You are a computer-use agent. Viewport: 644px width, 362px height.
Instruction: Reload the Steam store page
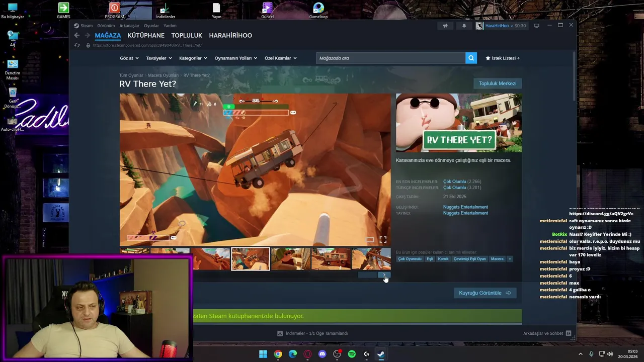[x=77, y=45]
